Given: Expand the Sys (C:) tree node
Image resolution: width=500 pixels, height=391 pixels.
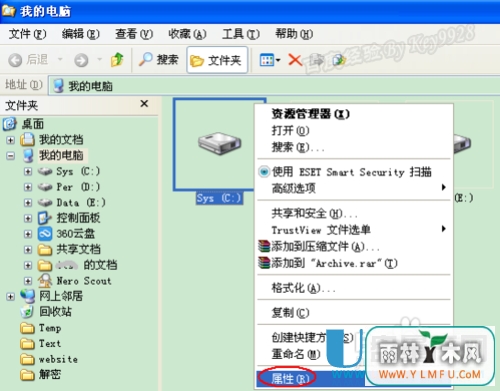Looking at the screenshot, I should 28,171.
